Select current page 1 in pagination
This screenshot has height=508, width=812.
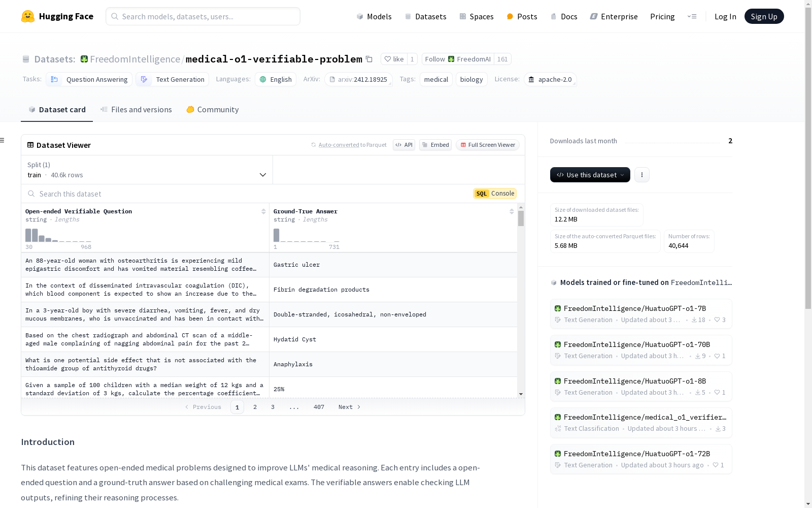237,407
